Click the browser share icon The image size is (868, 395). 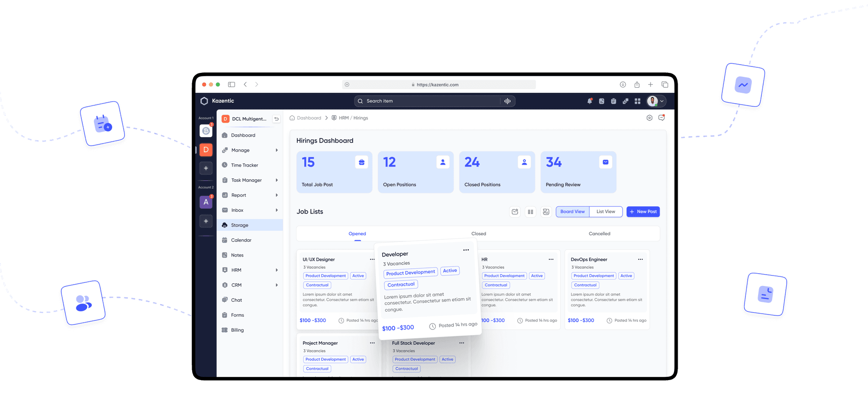[x=637, y=85]
